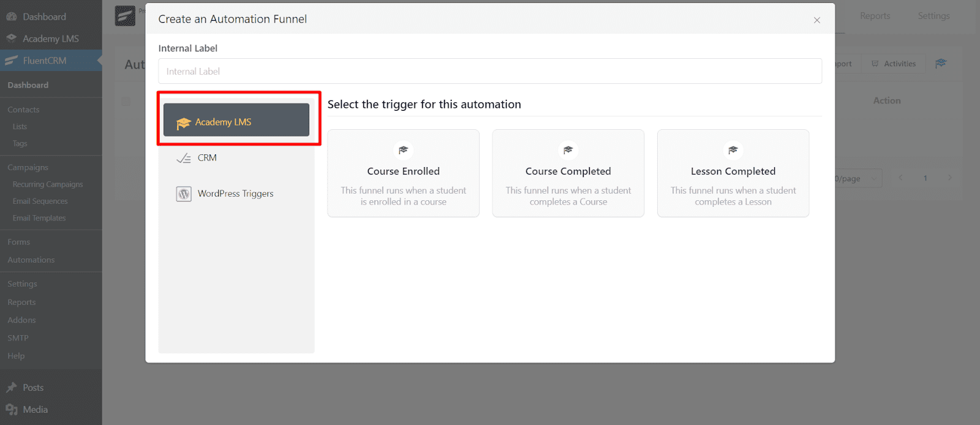Open Email Templates submenu item
The width and height of the screenshot is (980, 425).
(x=39, y=218)
